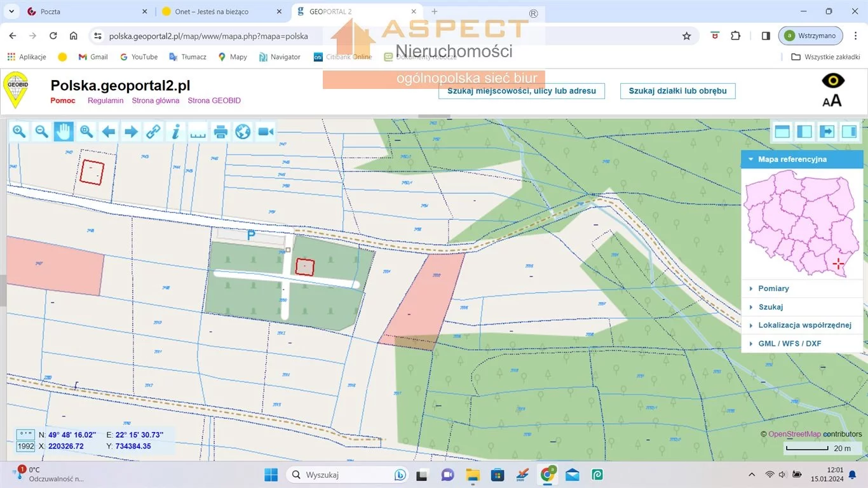The height and width of the screenshot is (488, 868).
Task: Open the Tłumacz bookmark
Action: [187, 57]
